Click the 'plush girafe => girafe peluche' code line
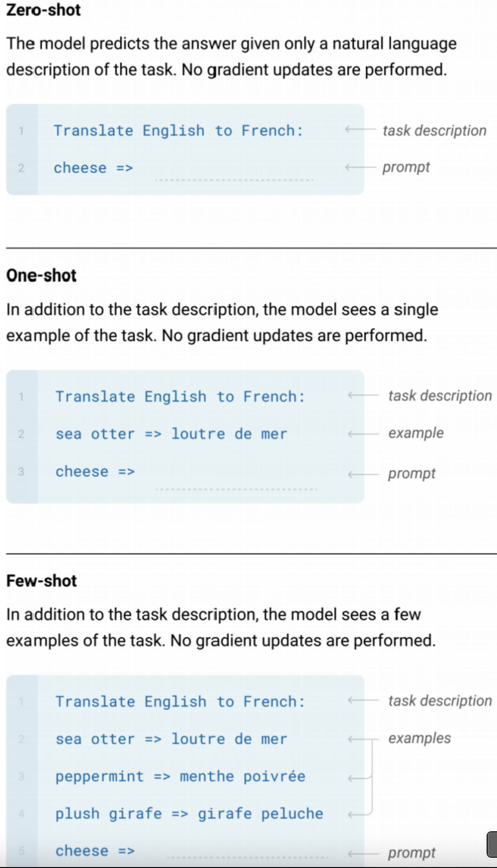The width and height of the screenshot is (497, 868). coord(189,814)
